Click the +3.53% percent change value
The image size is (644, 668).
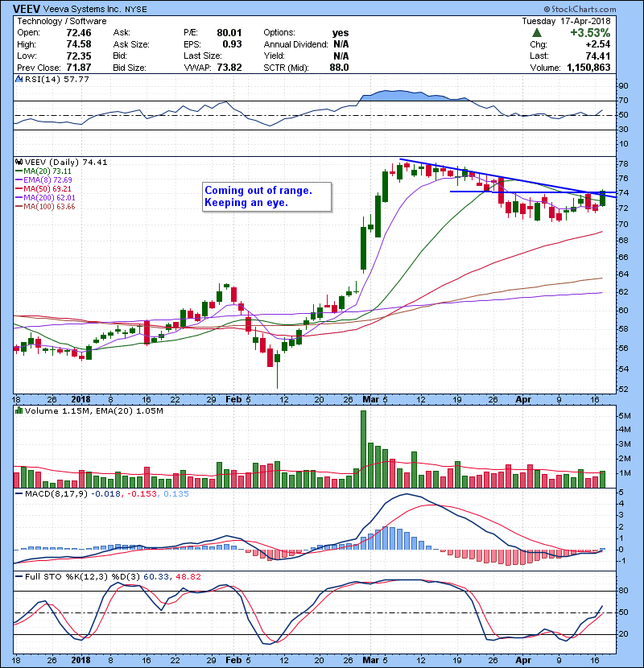tap(590, 33)
